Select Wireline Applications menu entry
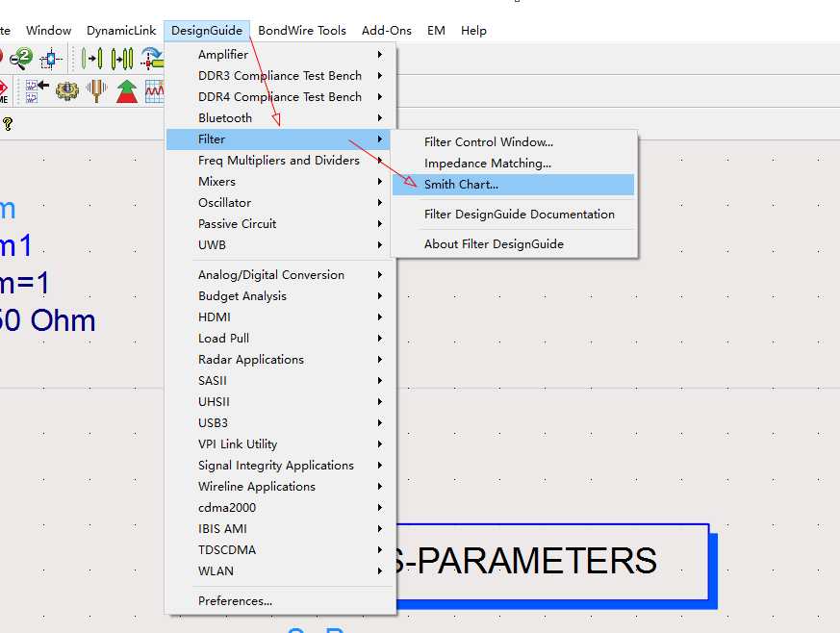 tap(279, 486)
